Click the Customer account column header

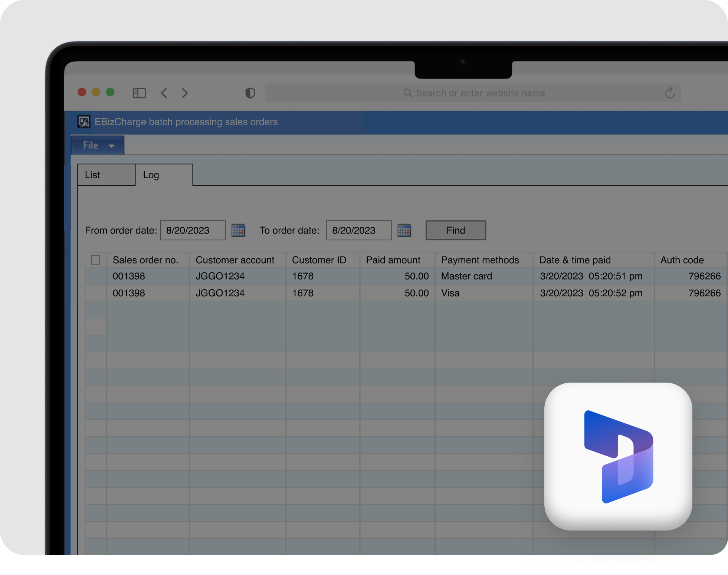(238, 260)
